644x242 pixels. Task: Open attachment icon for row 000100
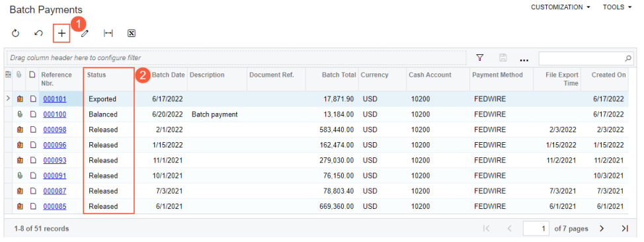(x=20, y=114)
